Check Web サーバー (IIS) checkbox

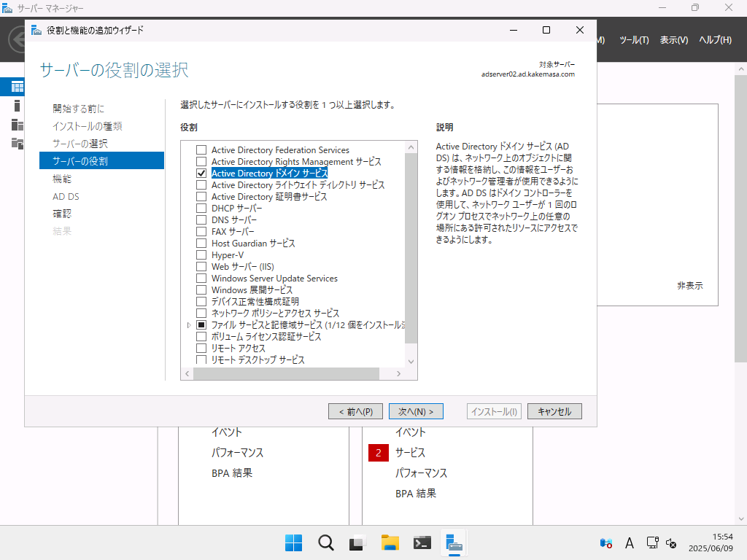click(x=201, y=267)
